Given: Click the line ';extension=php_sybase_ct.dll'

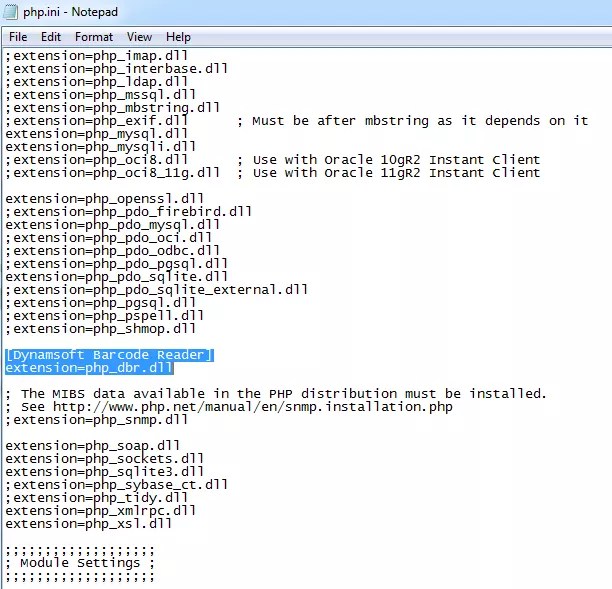Looking at the screenshot, I should (x=116, y=485).
